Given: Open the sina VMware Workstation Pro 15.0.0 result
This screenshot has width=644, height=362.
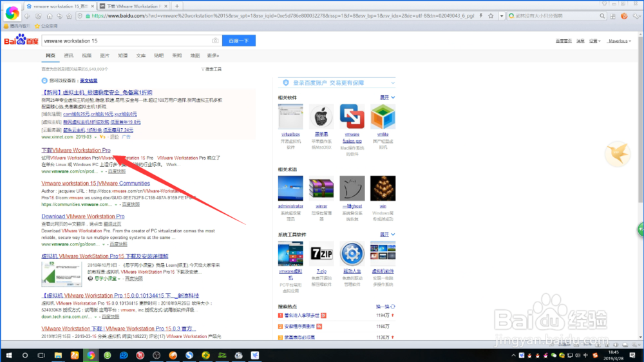Looking at the screenshot, I should (120, 296).
